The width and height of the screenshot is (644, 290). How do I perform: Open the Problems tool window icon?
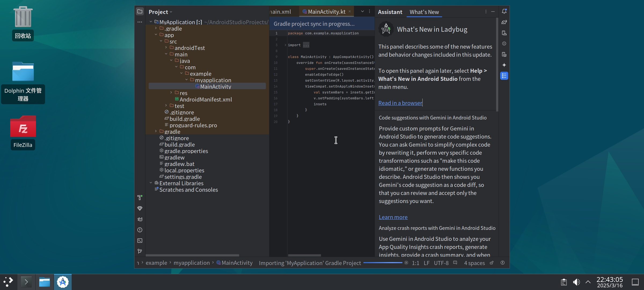140,230
